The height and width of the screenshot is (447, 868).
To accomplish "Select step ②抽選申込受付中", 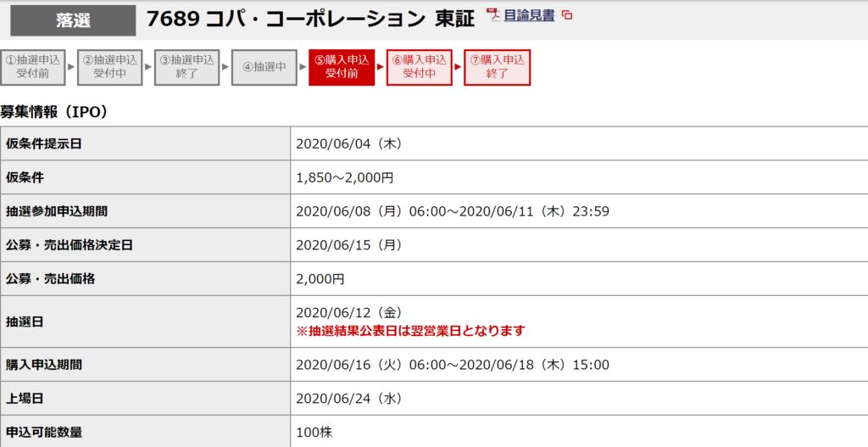I will tap(109, 67).
